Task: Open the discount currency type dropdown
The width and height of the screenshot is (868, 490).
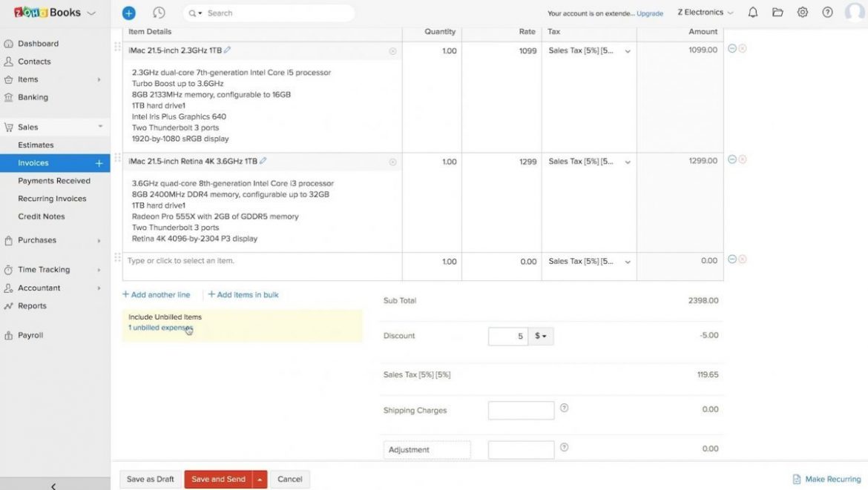Action: tap(541, 336)
